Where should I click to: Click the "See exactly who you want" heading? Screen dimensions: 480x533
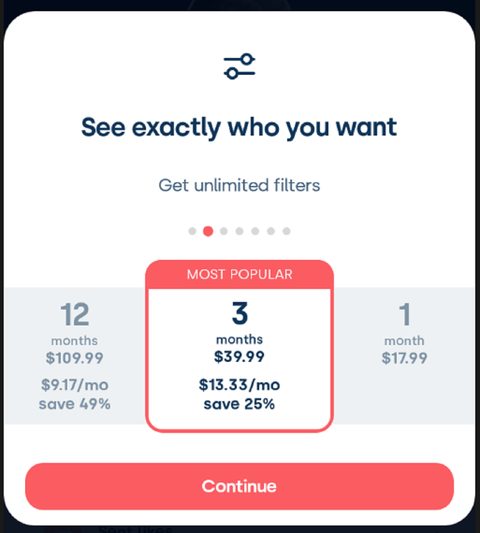[x=239, y=127]
